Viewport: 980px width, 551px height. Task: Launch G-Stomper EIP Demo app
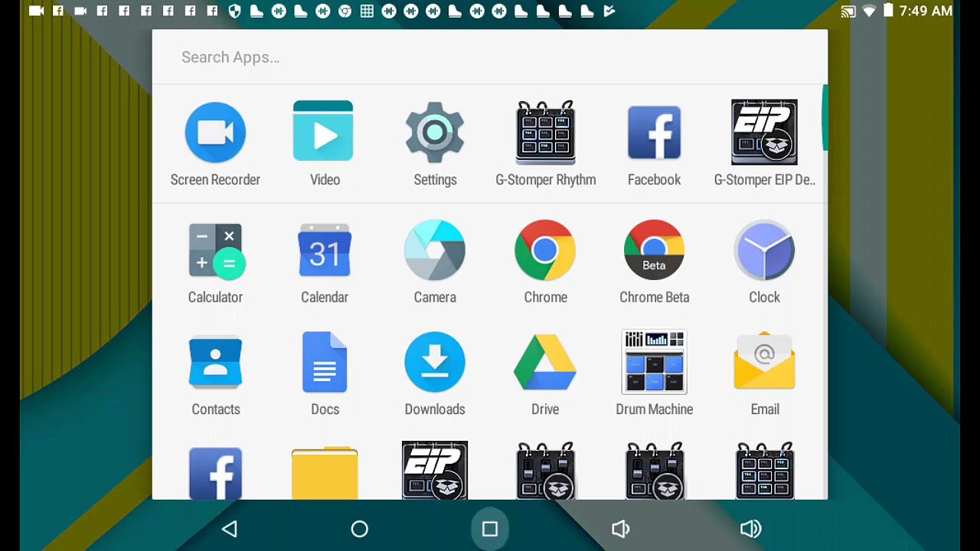click(764, 132)
